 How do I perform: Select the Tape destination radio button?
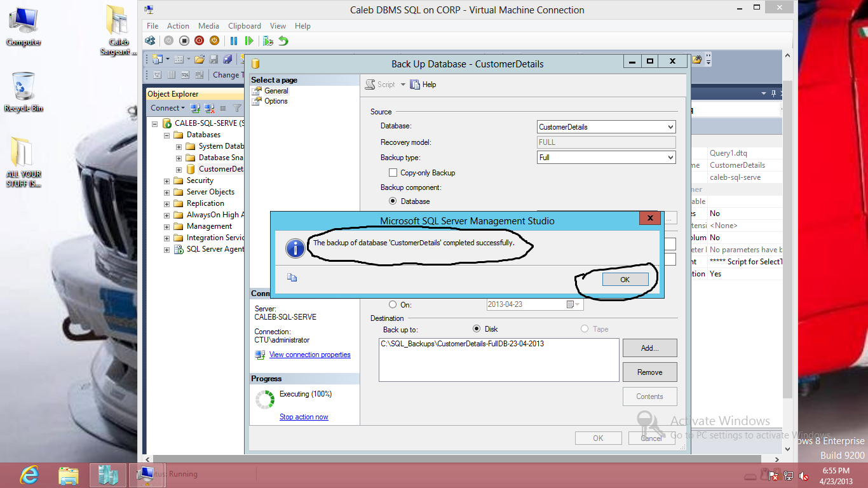click(585, 329)
